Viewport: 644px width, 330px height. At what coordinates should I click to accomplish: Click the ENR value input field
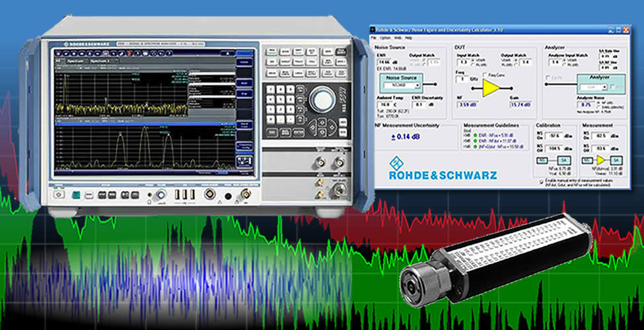pyautogui.click(x=384, y=61)
